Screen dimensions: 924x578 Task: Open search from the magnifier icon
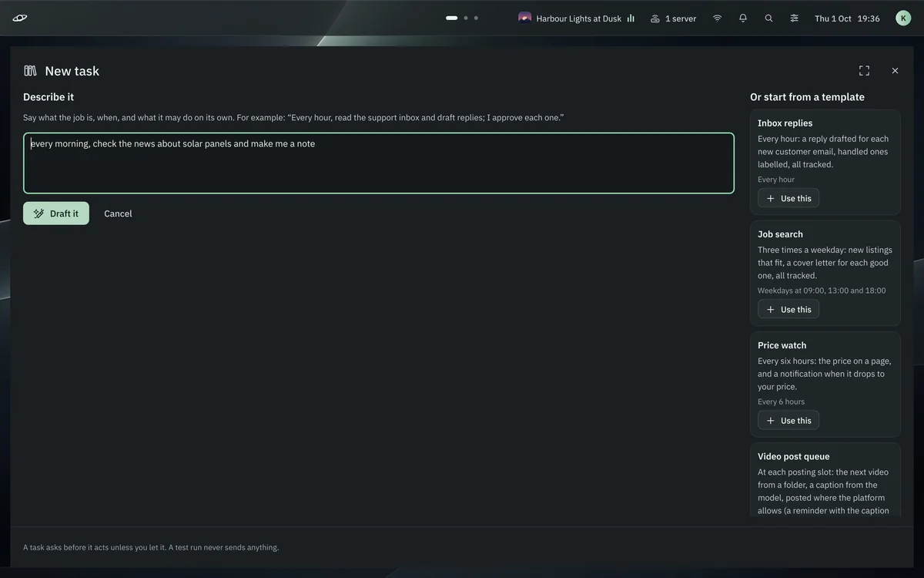[x=768, y=18]
